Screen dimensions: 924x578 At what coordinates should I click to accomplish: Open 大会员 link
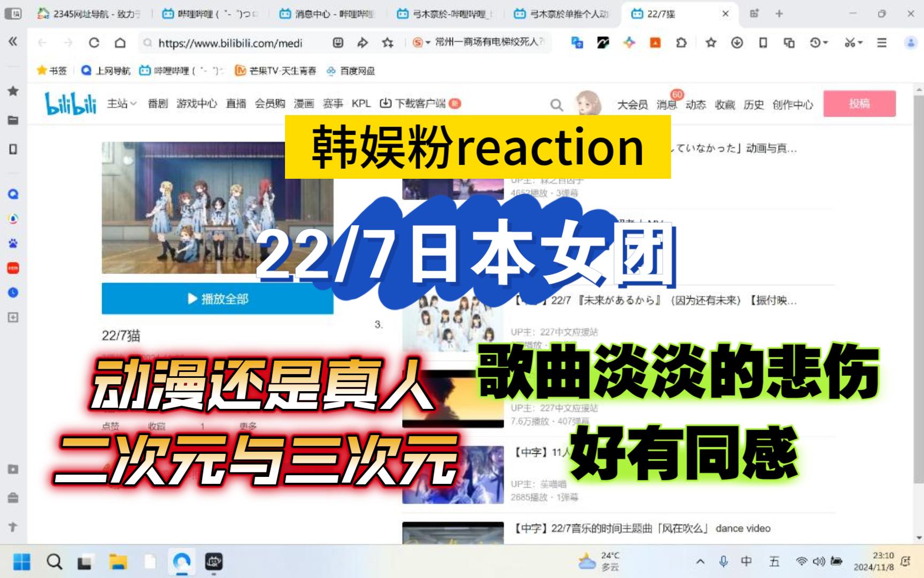click(x=633, y=105)
